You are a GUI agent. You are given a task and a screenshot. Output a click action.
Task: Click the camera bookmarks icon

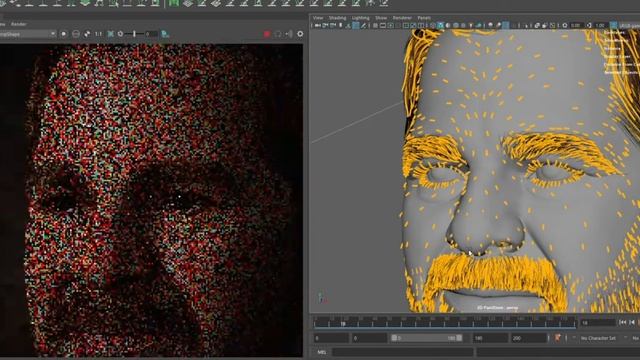click(x=340, y=25)
